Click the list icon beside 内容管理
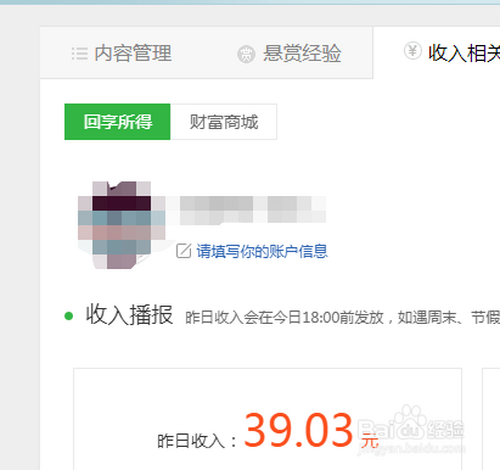Viewport: 500px width, 470px height. click(x=80, y=54)
